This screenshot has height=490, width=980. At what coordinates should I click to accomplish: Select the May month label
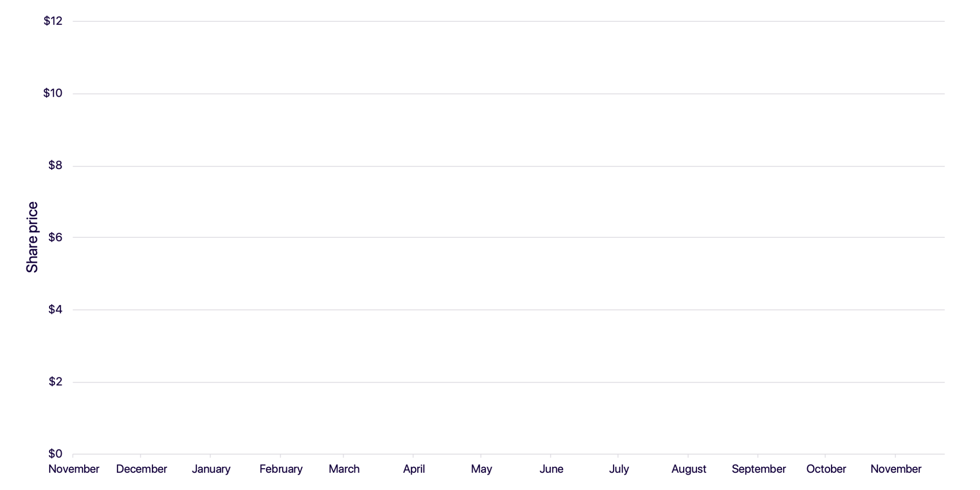(x=481, y=469)
